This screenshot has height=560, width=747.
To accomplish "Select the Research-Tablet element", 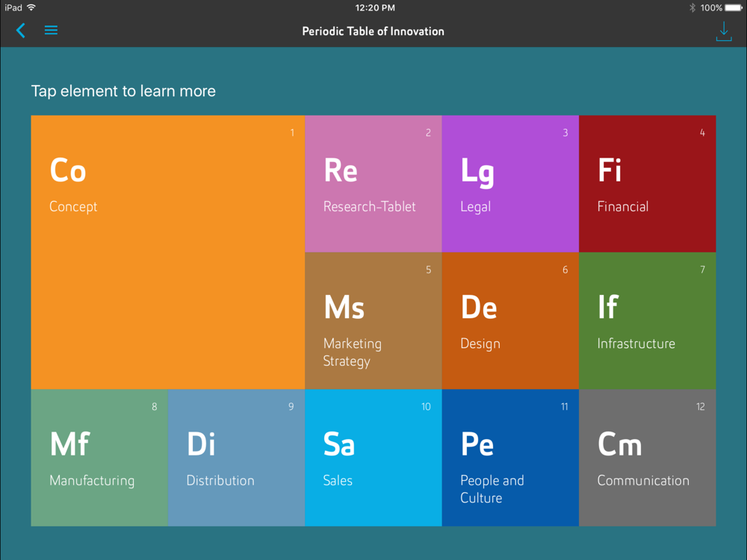I will 373,184.
